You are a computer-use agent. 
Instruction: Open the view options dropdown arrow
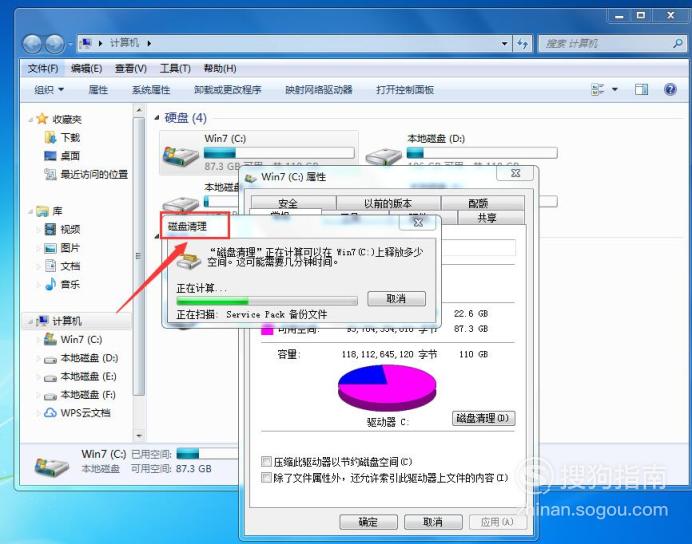point(615,90)
